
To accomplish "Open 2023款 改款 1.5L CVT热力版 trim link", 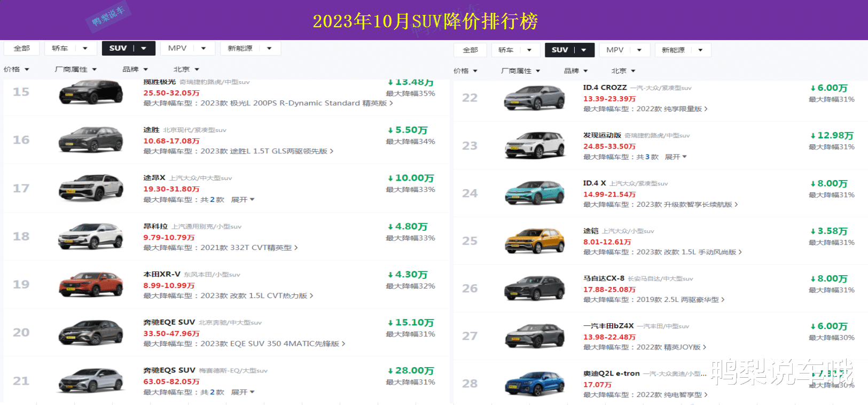I will tap(257, 296).
